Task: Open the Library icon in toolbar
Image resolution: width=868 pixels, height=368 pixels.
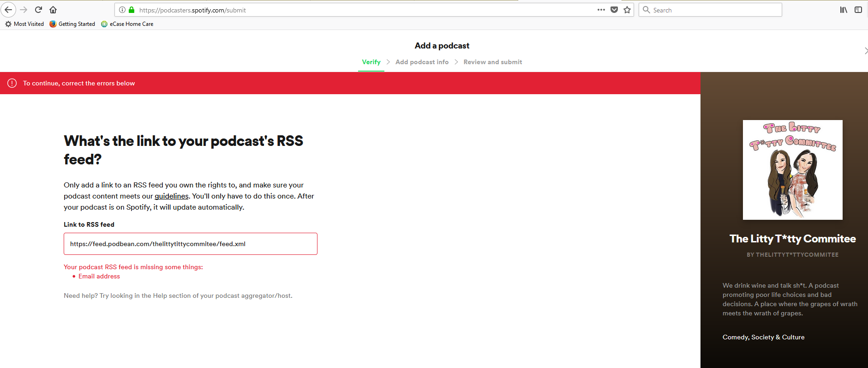Action: point(844,10)
